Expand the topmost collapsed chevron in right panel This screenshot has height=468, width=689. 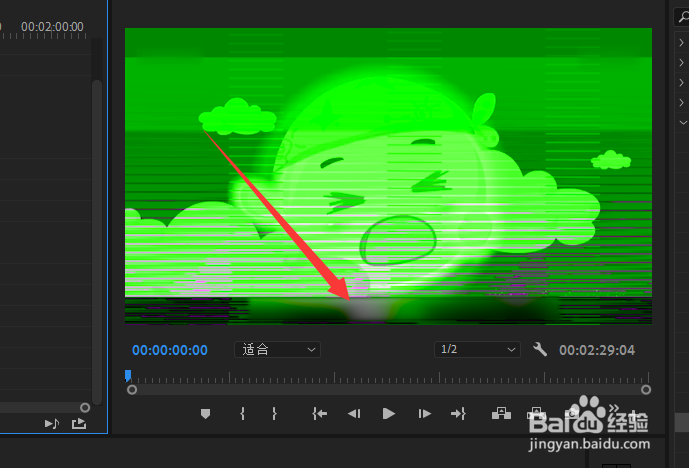[682, 43]
